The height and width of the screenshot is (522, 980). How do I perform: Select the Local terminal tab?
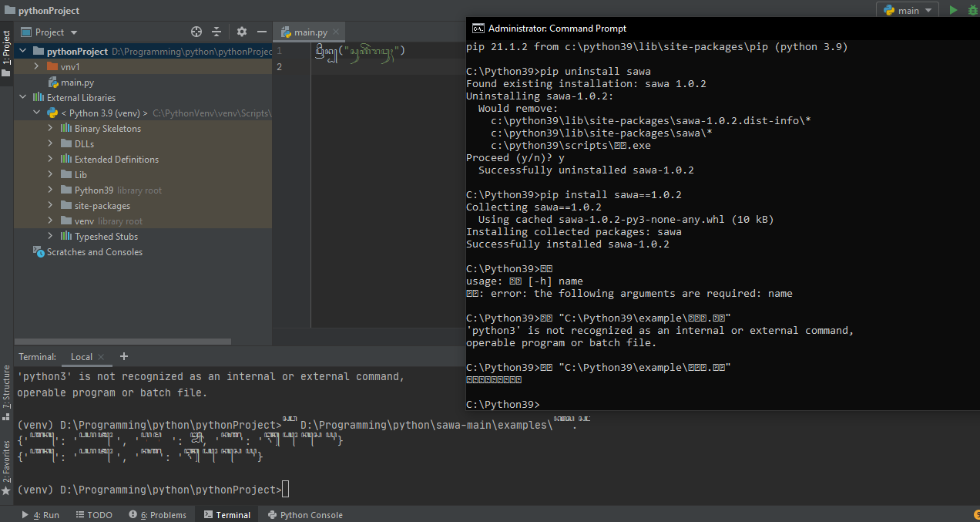pos(82,357)
